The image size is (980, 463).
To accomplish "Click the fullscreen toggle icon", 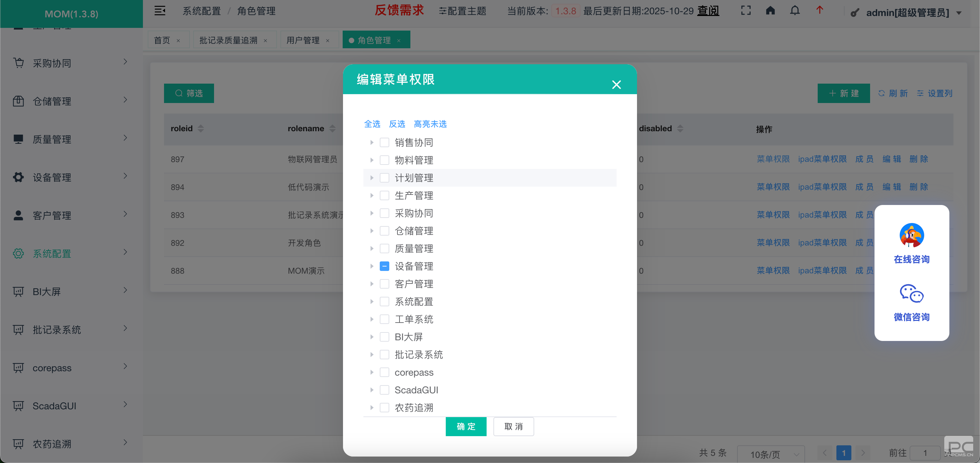I will coord(746,11).
